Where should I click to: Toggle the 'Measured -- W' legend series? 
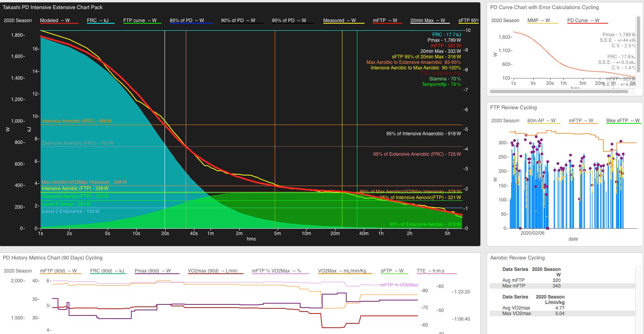tap(343, 21)
